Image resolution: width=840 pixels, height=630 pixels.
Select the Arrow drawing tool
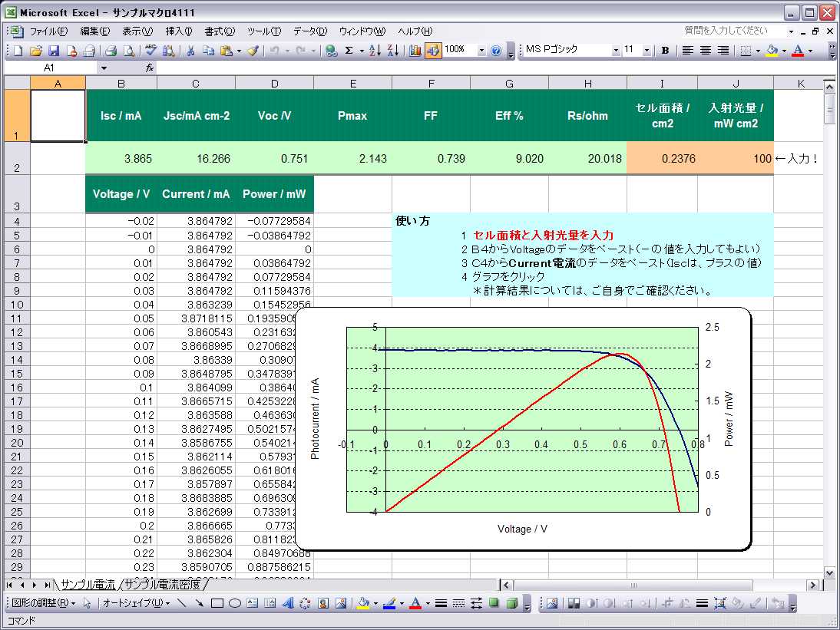coord(200,603)
